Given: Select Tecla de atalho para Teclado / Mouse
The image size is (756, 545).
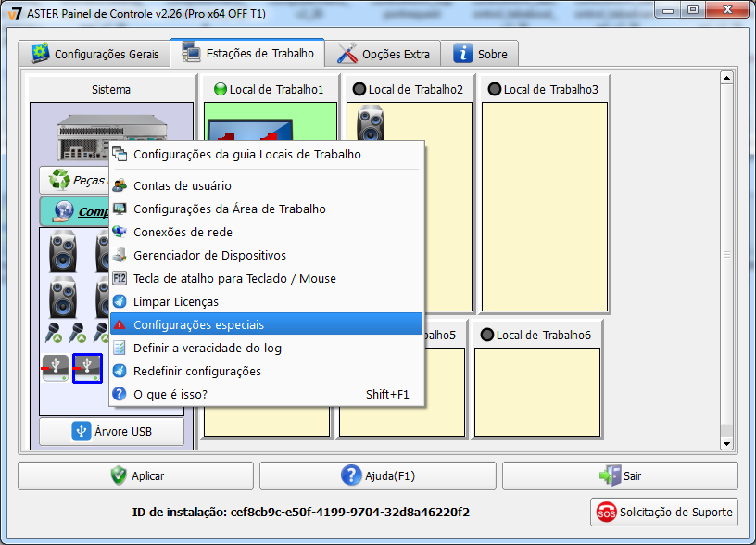Looking at the screenshot, I should click(x=267, y=278).
